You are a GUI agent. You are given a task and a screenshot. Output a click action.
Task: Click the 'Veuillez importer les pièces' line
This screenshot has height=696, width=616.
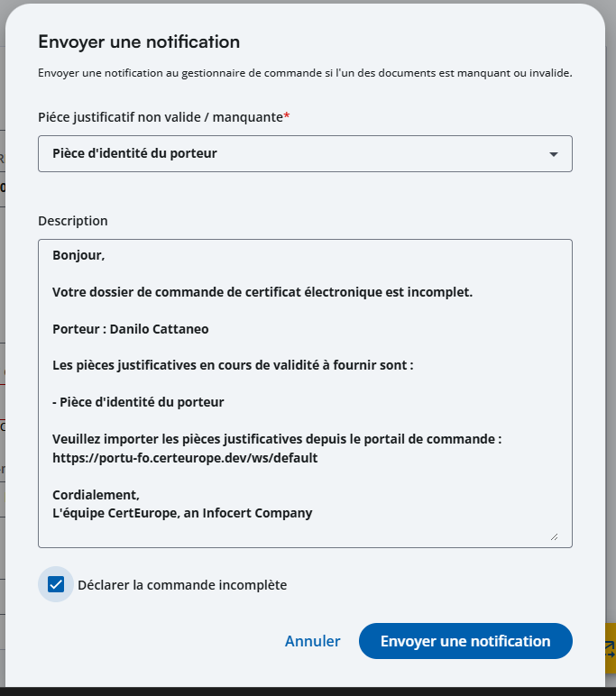[276, 439]
